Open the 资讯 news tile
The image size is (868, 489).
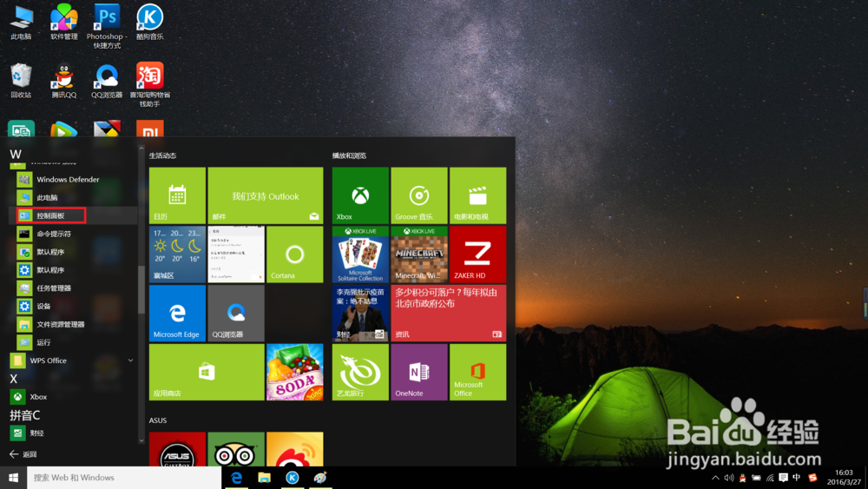coord(449,313)
